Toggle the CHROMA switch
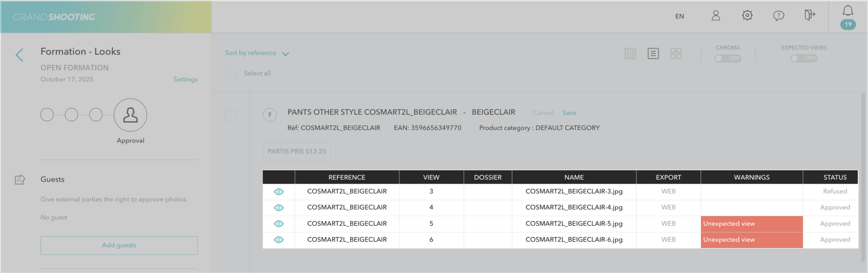 pyautogui.click(x=728, y=58)
